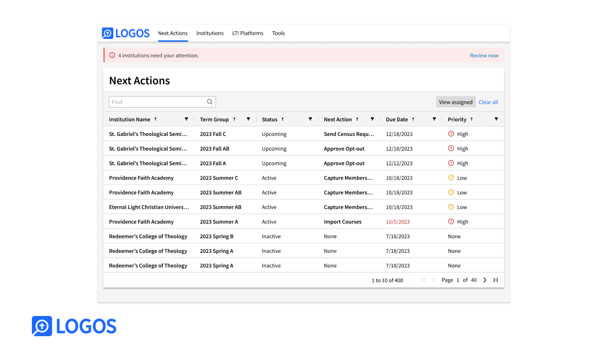
Task: Click the View assigned button
Action: click(x=456, y=102)
